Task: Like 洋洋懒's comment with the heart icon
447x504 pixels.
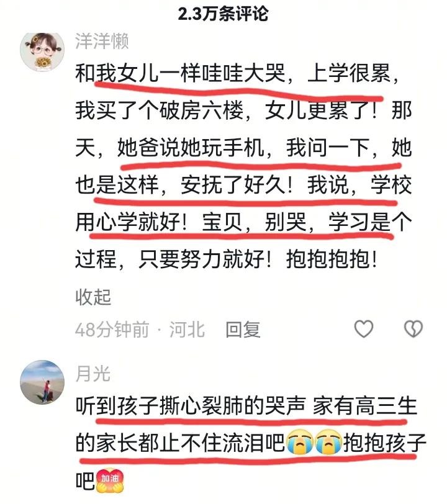Action: pos(364,329)
